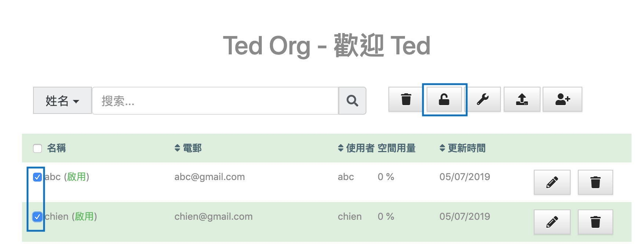Edit the abc user with pencil icon
Screen dimensions: 644x244
(x=552, y=182)
